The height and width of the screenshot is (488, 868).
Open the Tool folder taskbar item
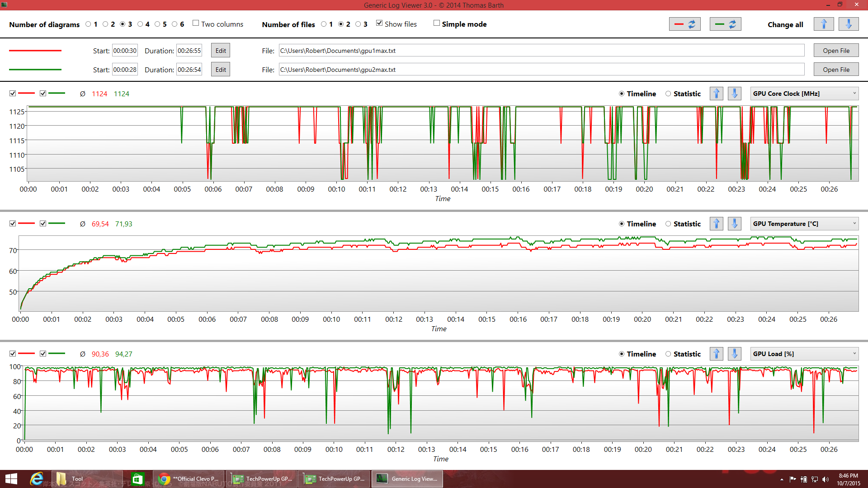(x=87, y=479)
